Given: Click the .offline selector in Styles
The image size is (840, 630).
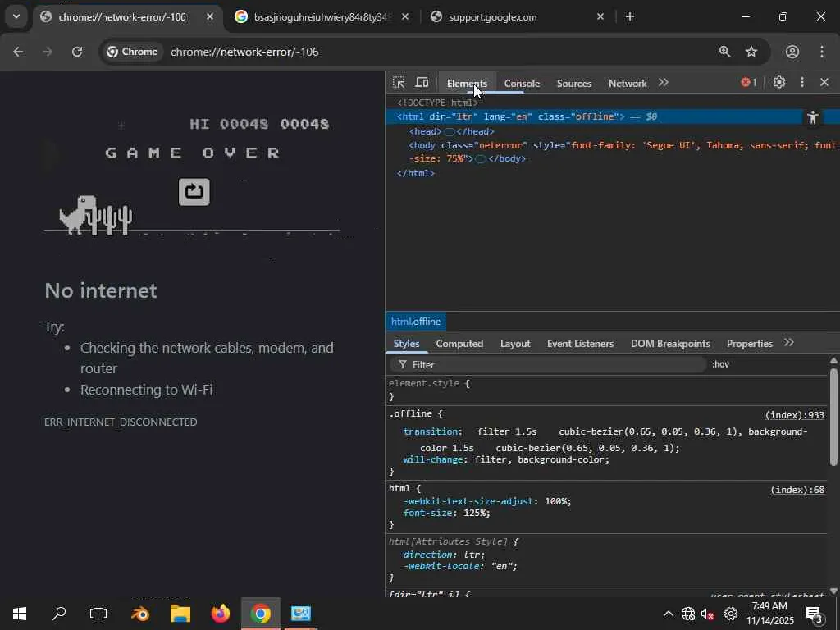Looking at the screenshot, I should [410, 413].
